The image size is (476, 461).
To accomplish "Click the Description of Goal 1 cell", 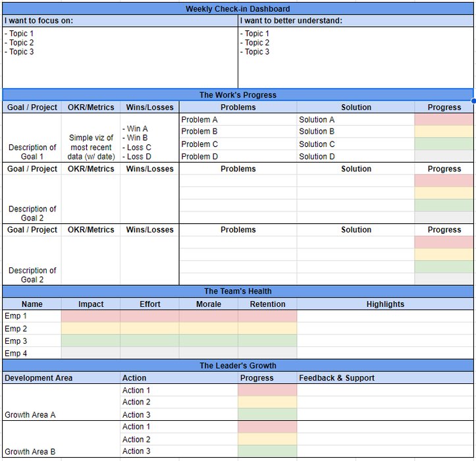I will coord(32,151).
